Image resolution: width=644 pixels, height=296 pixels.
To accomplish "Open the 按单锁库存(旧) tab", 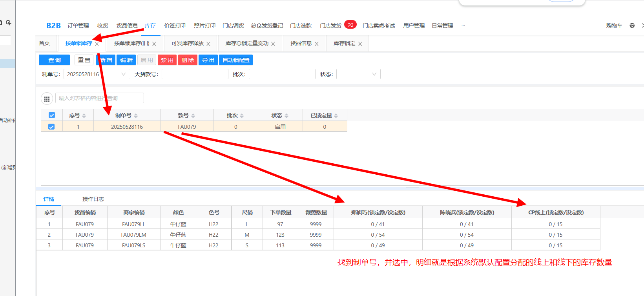I will pyautogui.click(x=131, y=44).
